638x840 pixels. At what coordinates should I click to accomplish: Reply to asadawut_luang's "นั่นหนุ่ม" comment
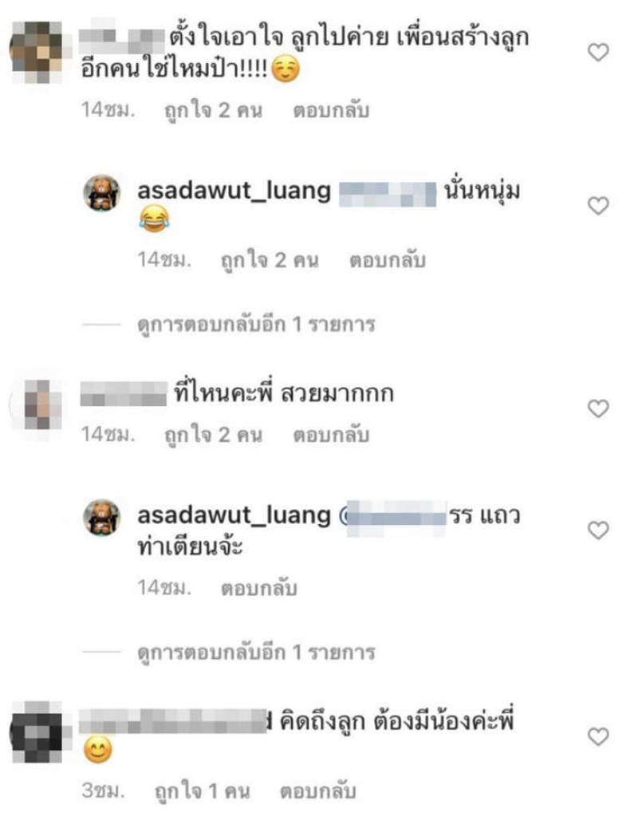(388, 260)
